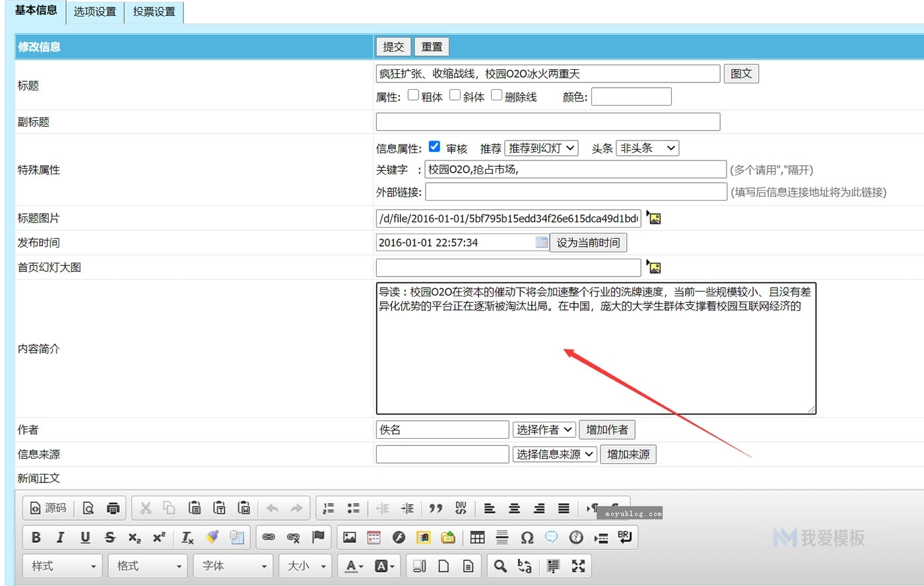
Task: Browse image for 标题图片 field
Action: [x=654, y=218]
